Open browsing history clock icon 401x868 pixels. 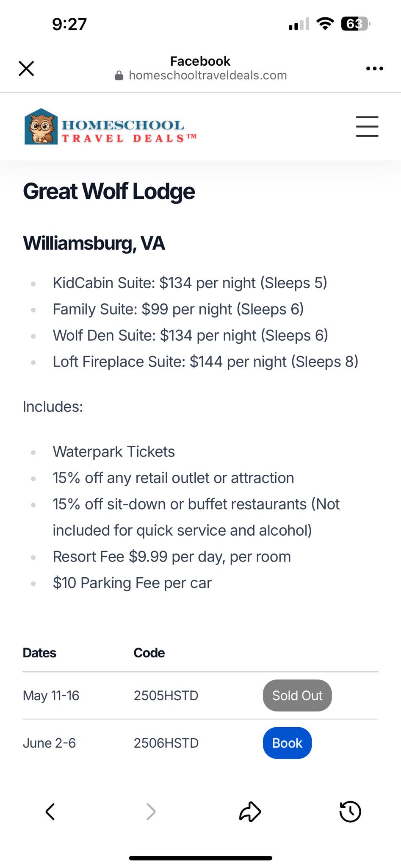(x=350, y=812)
